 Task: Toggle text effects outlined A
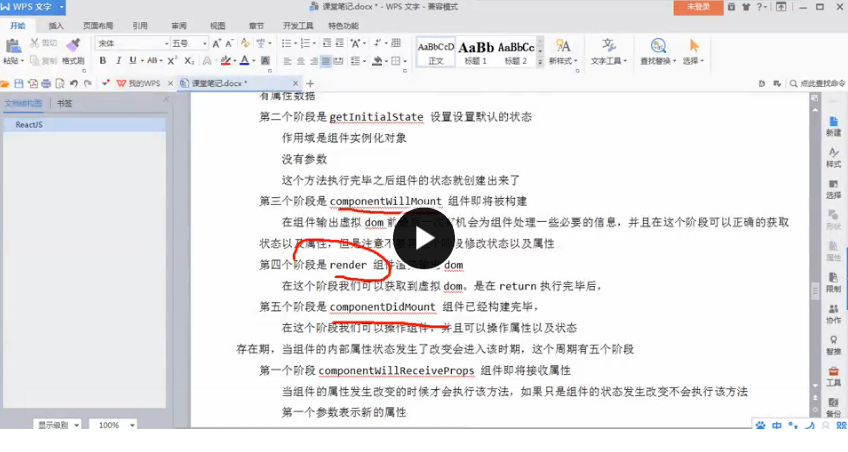click(207, 61)
